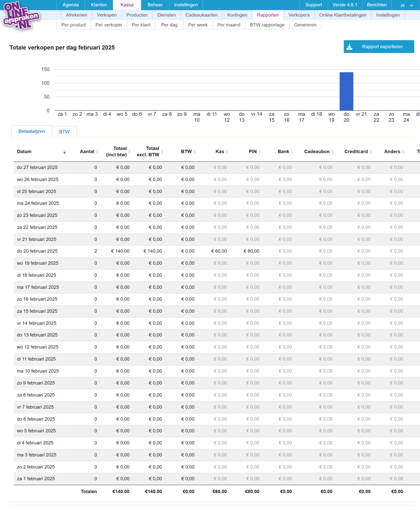Open the nl language dropdown
This screenshot has width=420, height=510.
(407, 5)
